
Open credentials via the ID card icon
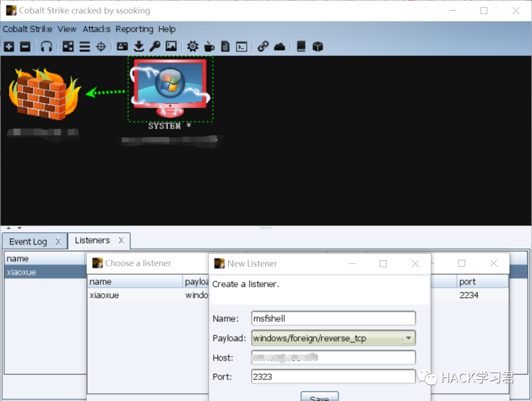pyautogui.click(x=122, y=46)
